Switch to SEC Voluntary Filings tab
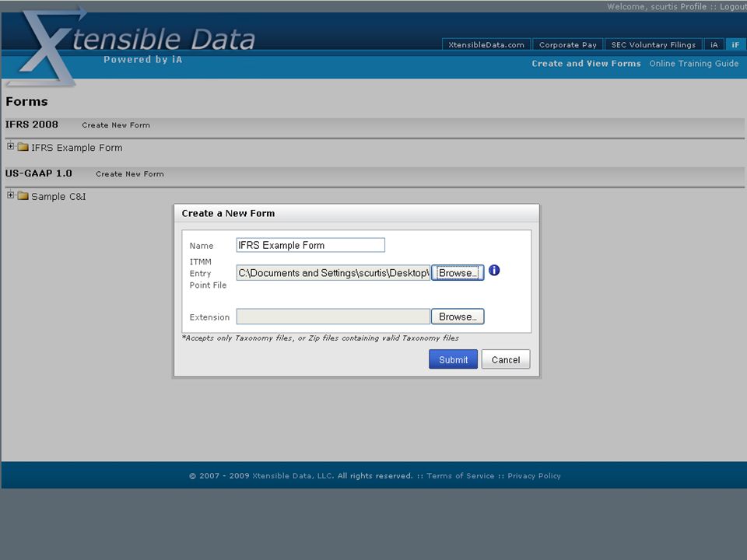 coord(653,45)
